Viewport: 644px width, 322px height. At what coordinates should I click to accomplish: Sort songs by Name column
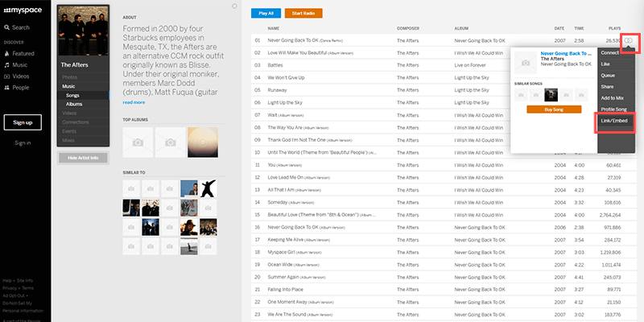tap(274, 28)
